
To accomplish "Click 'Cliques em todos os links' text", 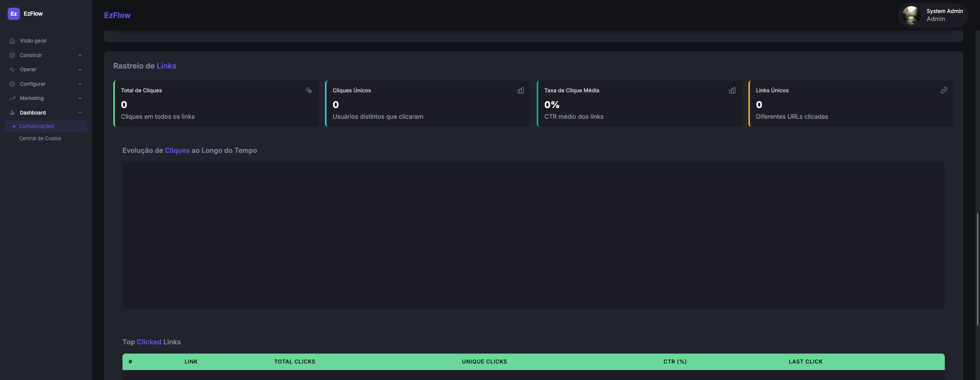I will (158, 116).
